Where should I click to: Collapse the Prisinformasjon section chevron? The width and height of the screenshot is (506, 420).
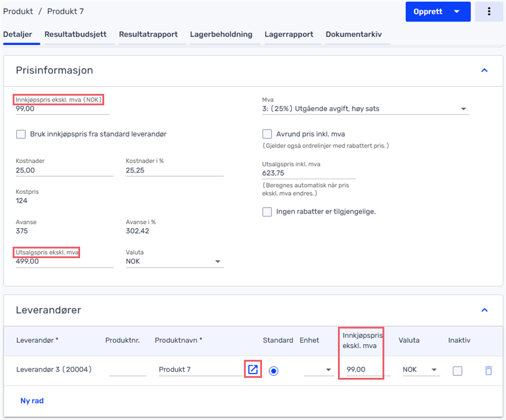[484, 70]
